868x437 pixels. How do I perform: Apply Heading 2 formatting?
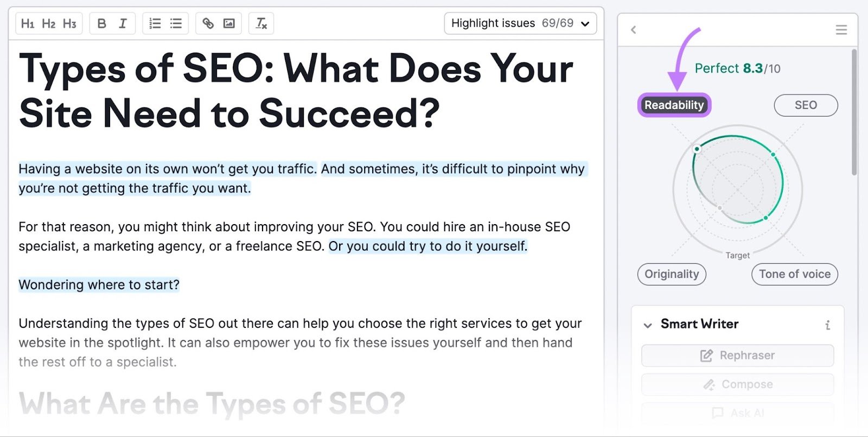tap(48, 23)
